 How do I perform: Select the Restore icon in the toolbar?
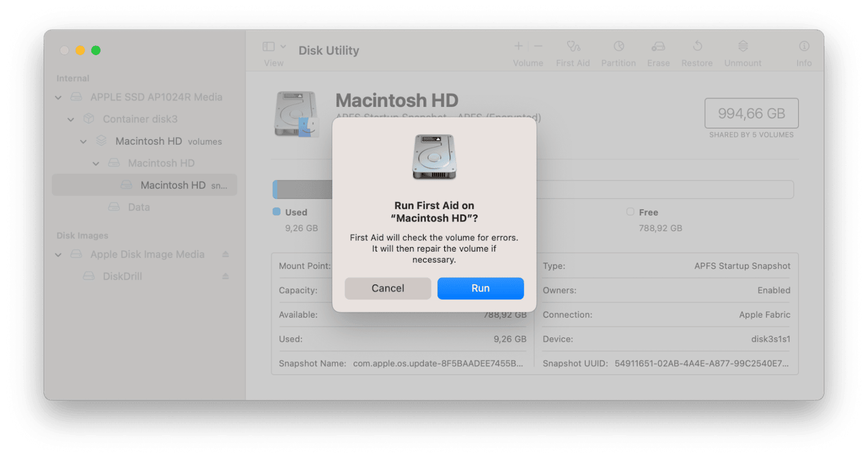click(696, 46)
